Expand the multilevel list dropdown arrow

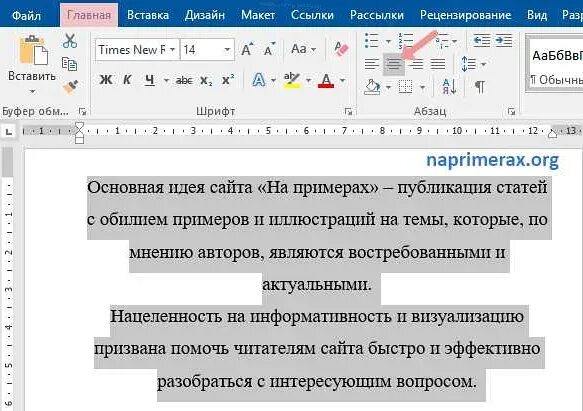(x=454, y=41)
